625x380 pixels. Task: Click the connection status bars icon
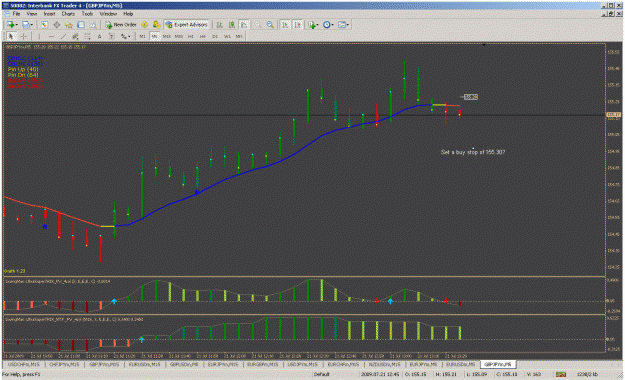(x=561, y=374)
